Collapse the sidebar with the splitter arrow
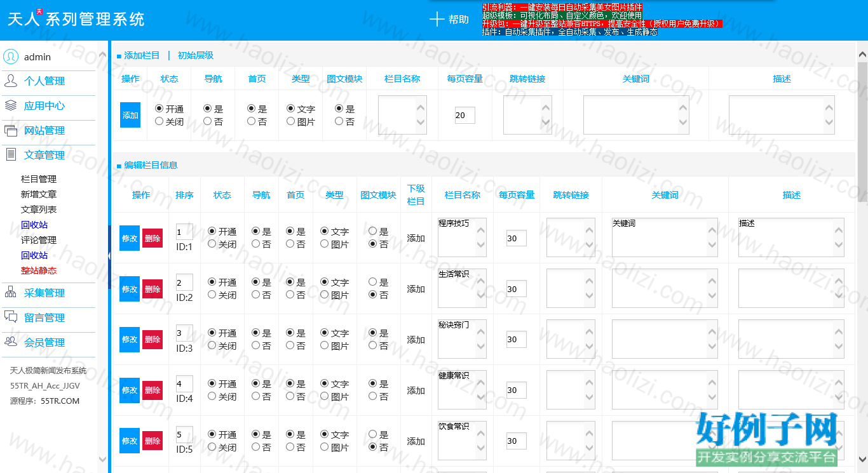 tap(109, 255)
